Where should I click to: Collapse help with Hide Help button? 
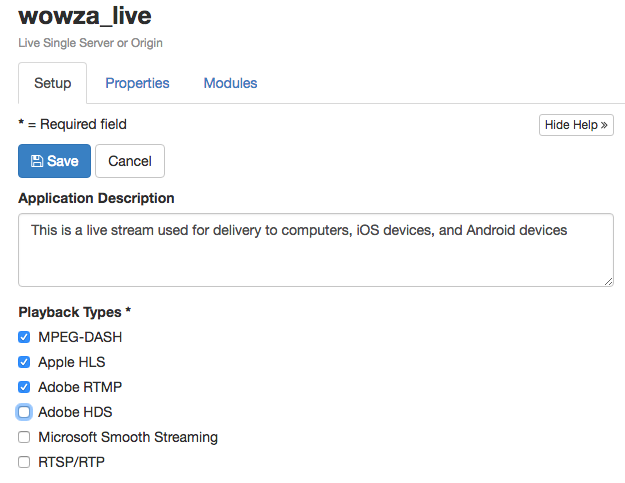(576, 125)
